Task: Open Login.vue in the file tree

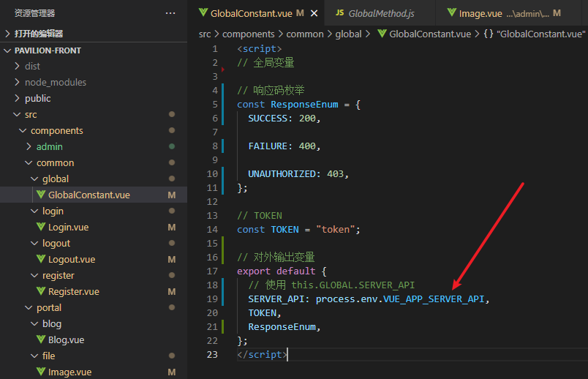Action: click(94, 227)
